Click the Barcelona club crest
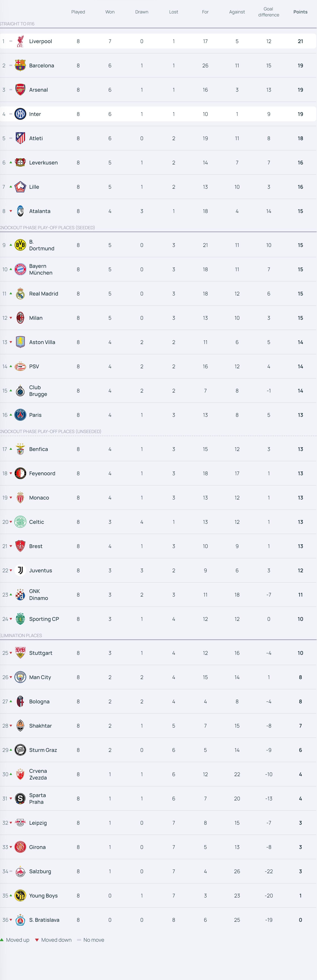This screenshot has width=317, height=980. 20,66
